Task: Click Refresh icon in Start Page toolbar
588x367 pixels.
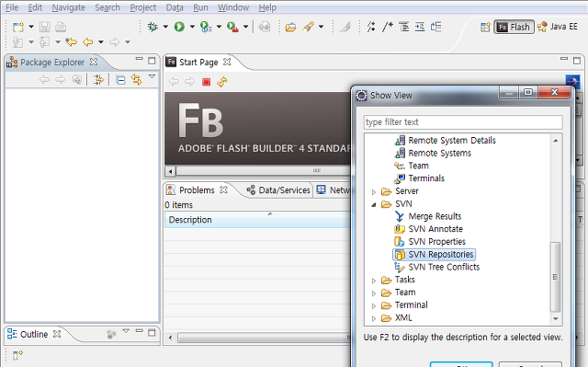Action: click(222, 82)
